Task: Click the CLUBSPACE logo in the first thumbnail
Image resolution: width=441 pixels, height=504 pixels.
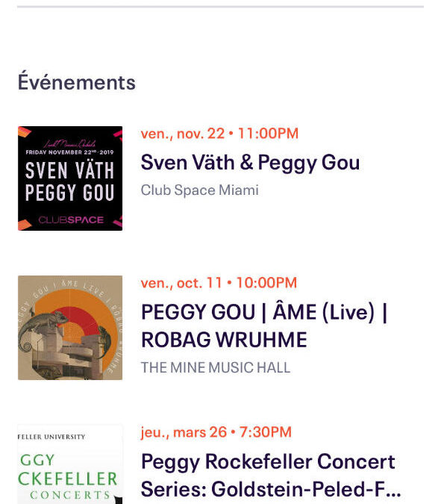Action: (x=71, y=220)
